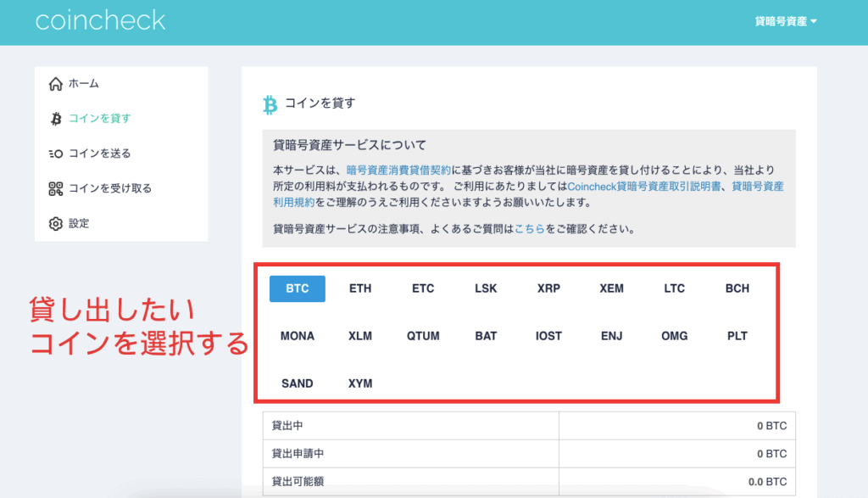Open コインを送る menu item
This screenshot has width=868, height=498.
(x=99, y=154)
